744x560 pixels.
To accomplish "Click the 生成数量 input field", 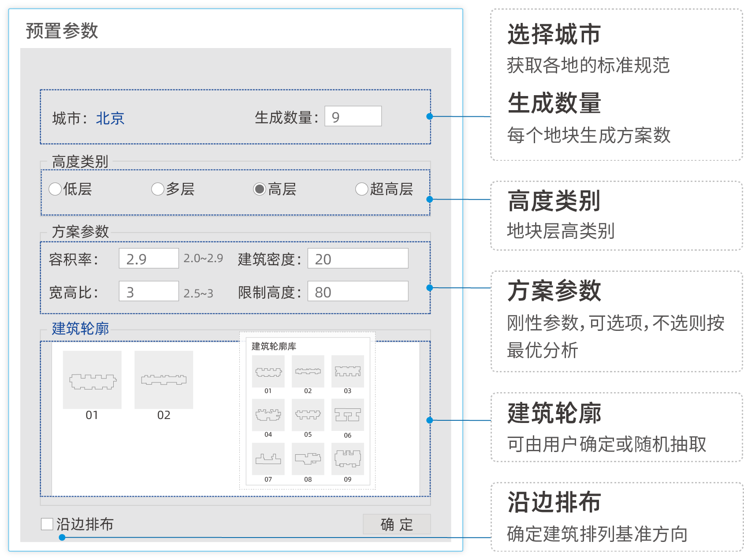I will point(353,116).
